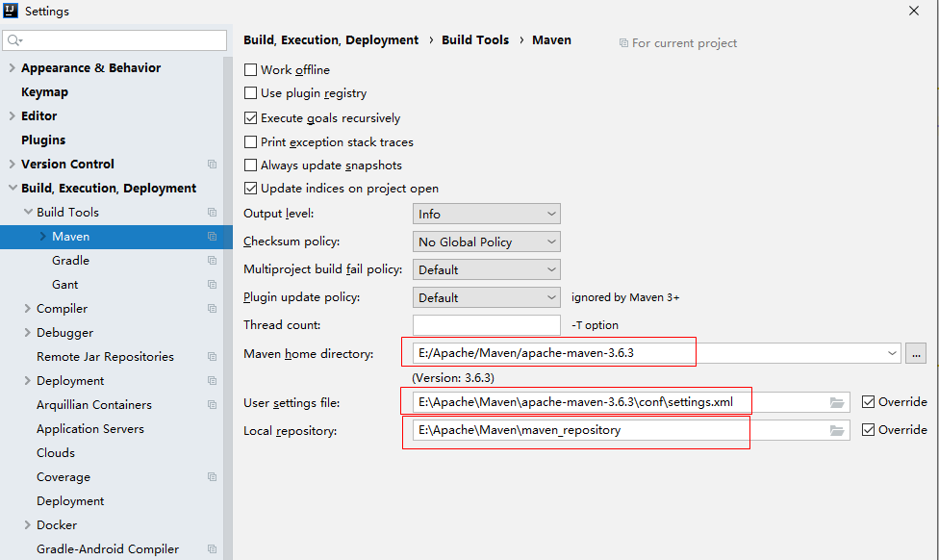
Task: Click the project-scope icon beside Coverage
Action: tap(212, 477)
